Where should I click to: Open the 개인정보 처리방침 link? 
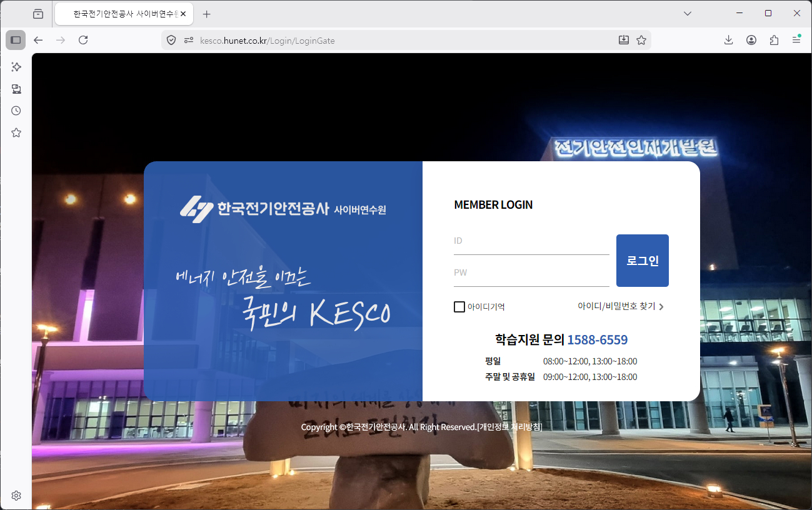click(509, 427)
